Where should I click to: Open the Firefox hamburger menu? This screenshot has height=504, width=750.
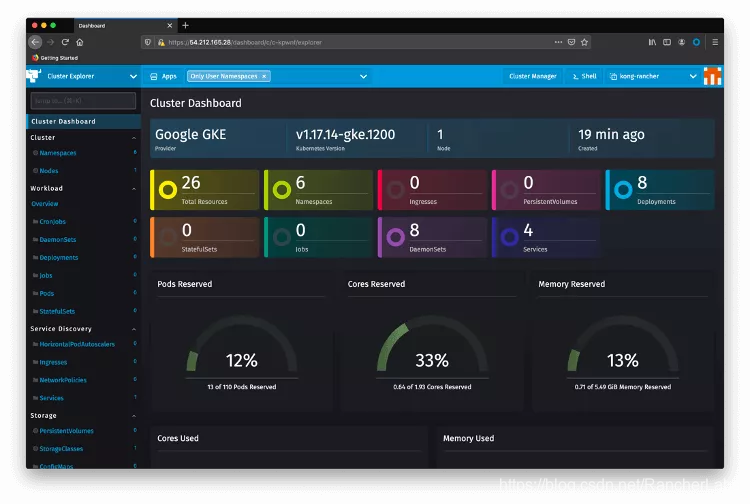point(715,42)
